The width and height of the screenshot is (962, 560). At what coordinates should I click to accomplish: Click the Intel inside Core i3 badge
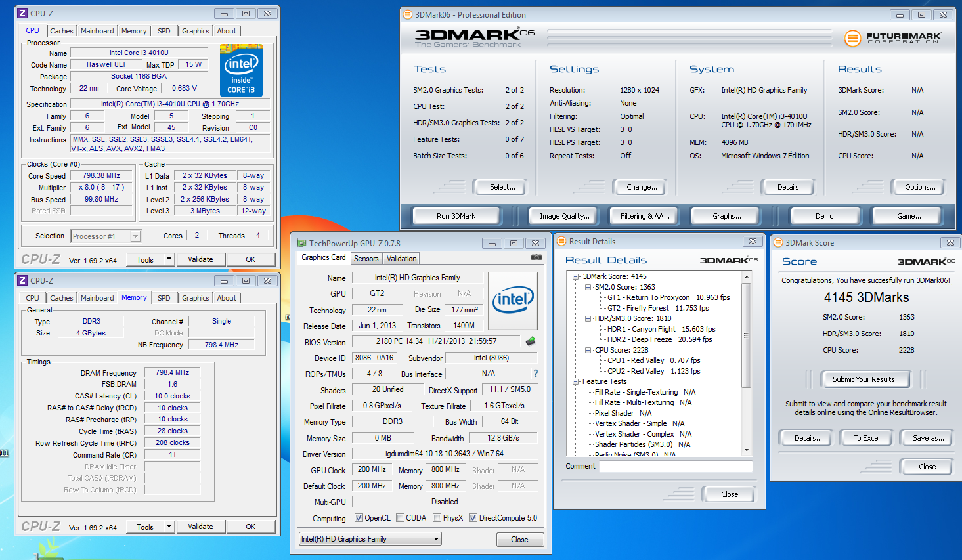(241, 71)
